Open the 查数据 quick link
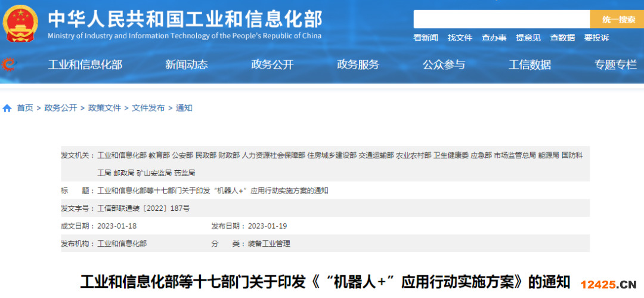The width and height of the screenshot is (644, 298). [x=562, y=38]
